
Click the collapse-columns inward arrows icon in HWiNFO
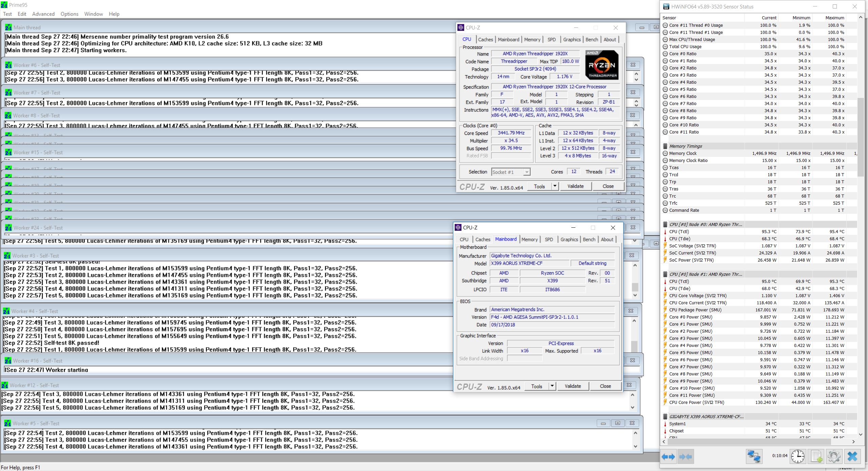click(x=685, y=456)
